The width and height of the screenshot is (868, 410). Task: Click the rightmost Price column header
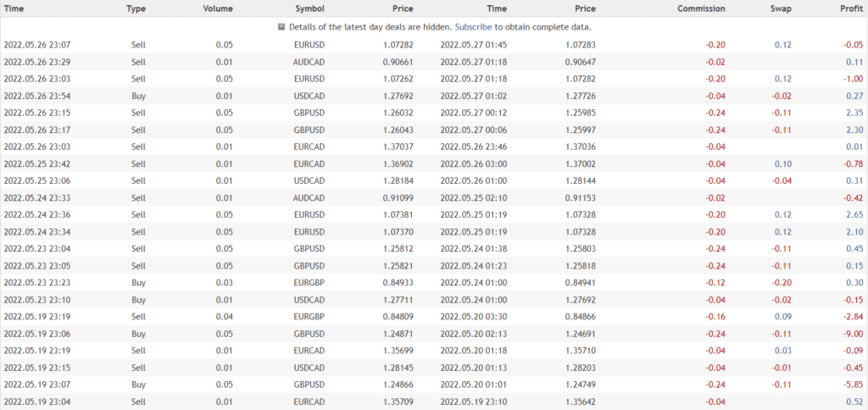pos(584,8)
